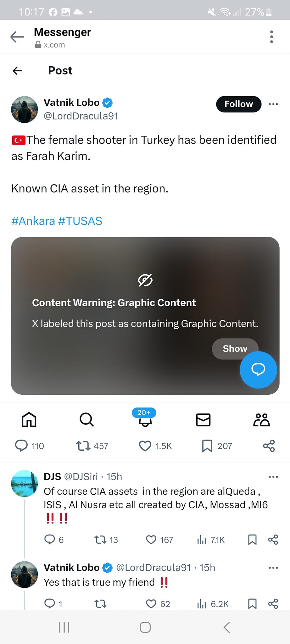Open the X home feed icon

(29, 419)
